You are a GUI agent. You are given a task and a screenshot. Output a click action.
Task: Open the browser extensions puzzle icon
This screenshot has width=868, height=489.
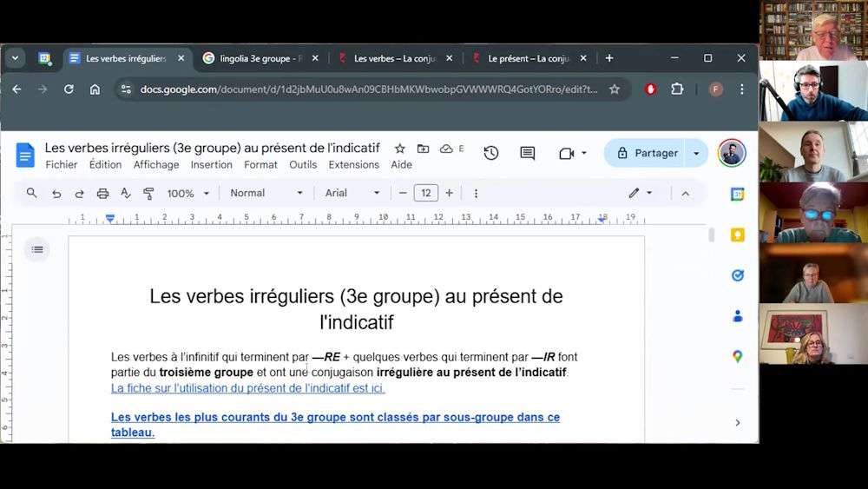[x=677, y=89]
